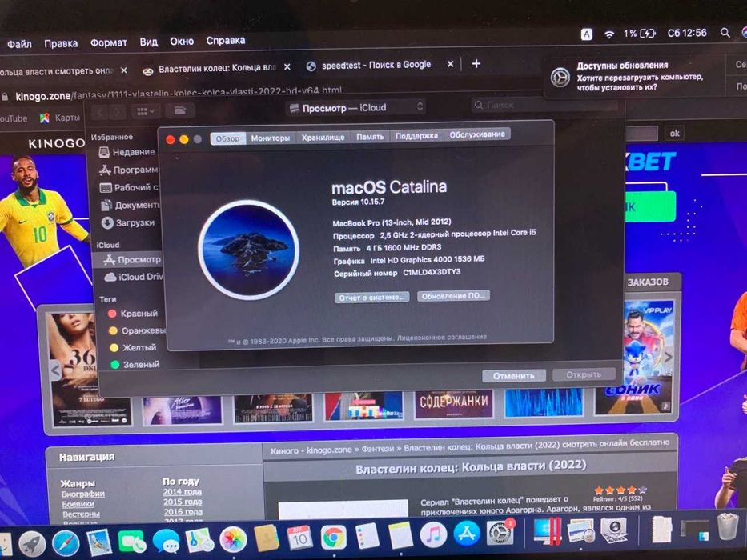Open System Preferences from the dock
This screenshot has width=747, height=560.
[500, 532]
